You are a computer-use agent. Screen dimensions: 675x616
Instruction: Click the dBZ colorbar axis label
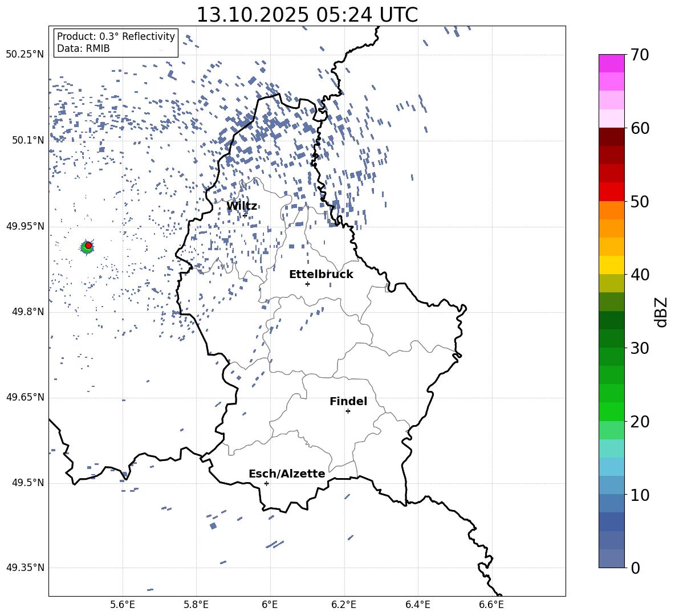pyautogui.click(x=661, y=312)
